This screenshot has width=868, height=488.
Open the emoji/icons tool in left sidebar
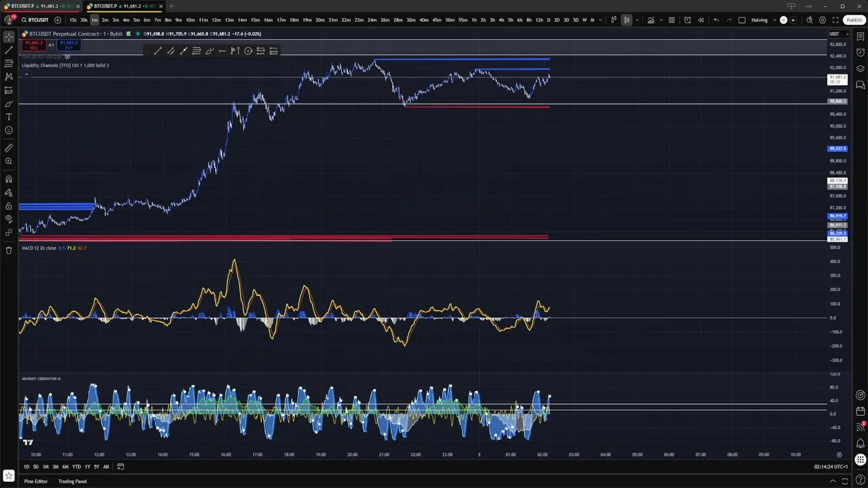(9, 130)
